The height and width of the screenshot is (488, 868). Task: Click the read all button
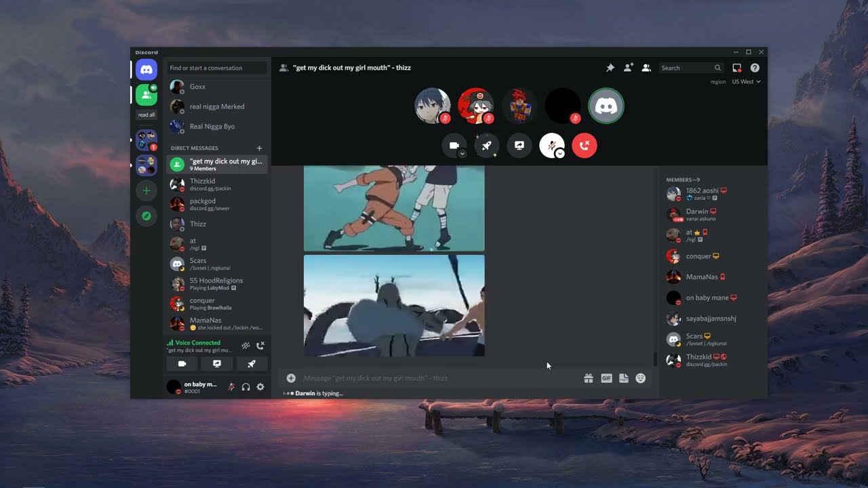click(x=146, y=115)
